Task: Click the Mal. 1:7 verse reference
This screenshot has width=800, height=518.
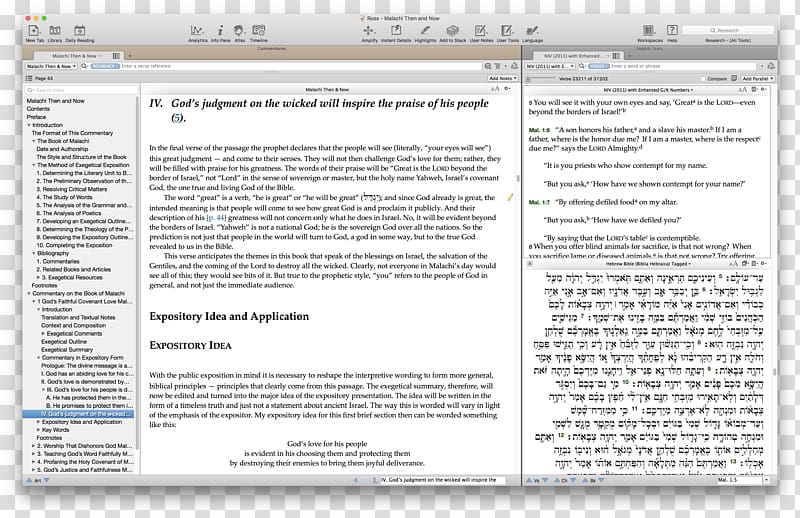Action: point(539,203)
